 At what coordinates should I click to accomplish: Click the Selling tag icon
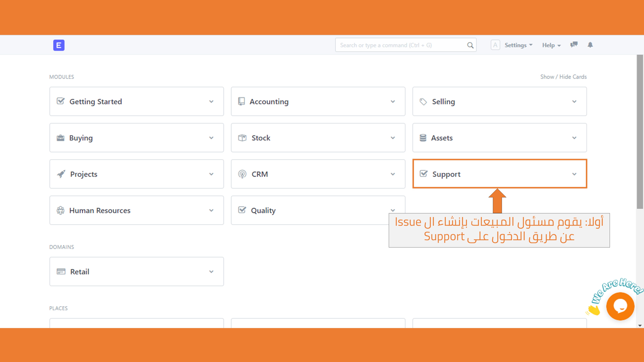pyautogui.click(x=423, y=102)
